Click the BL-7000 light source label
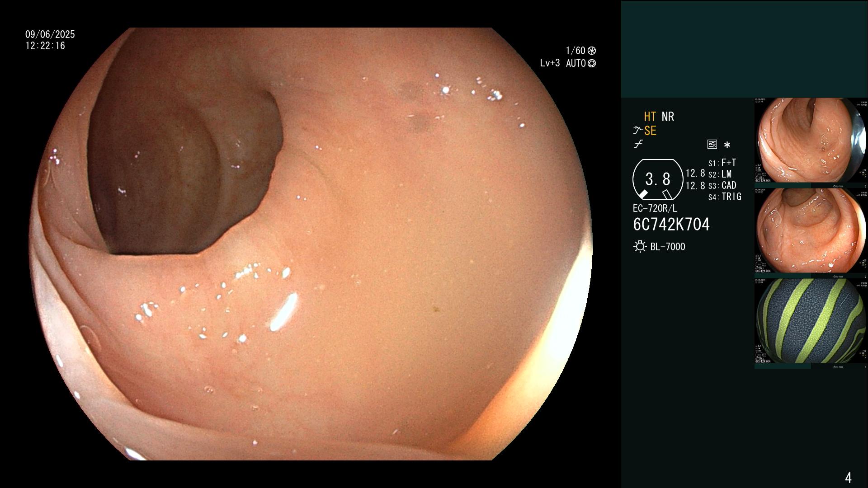 tap(668, 247)
